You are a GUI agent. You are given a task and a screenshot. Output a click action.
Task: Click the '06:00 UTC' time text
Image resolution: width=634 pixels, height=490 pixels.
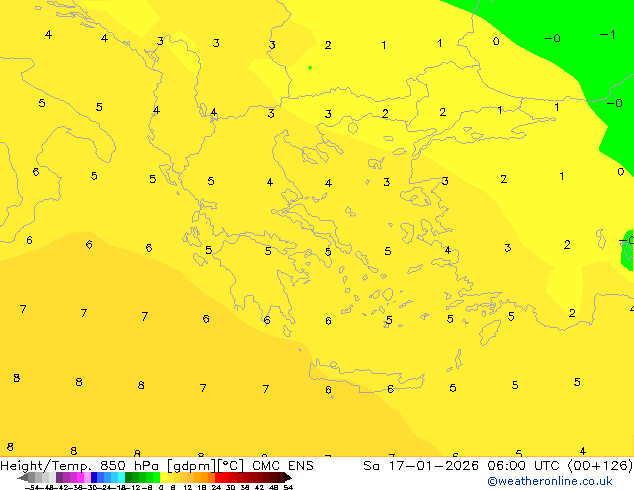(526, 466)
